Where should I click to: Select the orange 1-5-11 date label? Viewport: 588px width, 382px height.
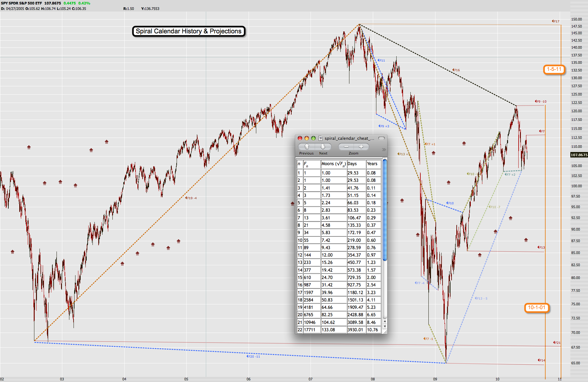pos(554,69)
